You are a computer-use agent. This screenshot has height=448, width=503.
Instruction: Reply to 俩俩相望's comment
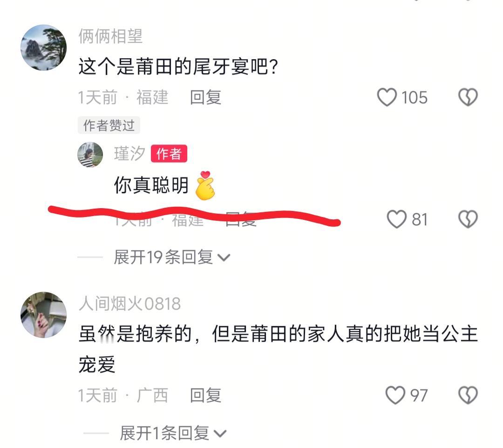click(x=205, y=97)
